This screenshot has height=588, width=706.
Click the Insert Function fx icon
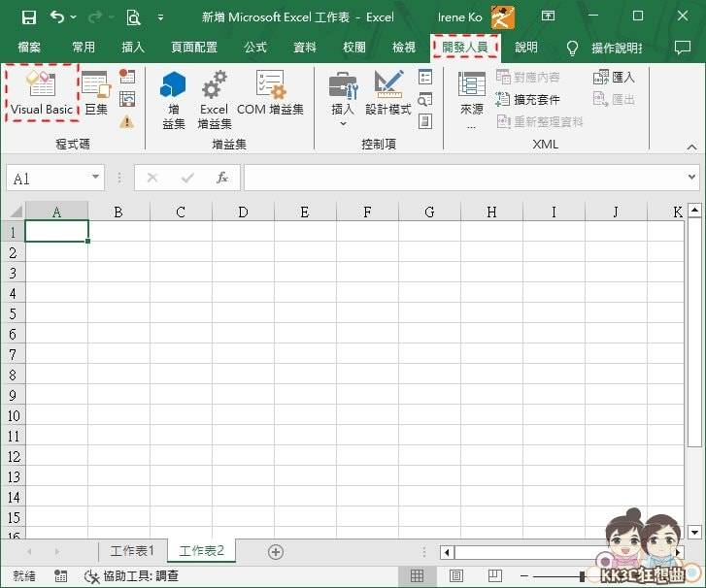pos(222,178)
